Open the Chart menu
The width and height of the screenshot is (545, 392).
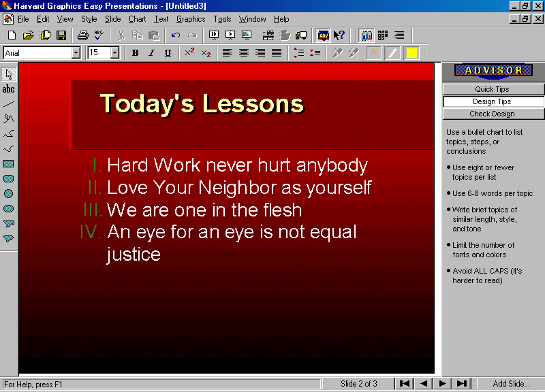[137, 19]
